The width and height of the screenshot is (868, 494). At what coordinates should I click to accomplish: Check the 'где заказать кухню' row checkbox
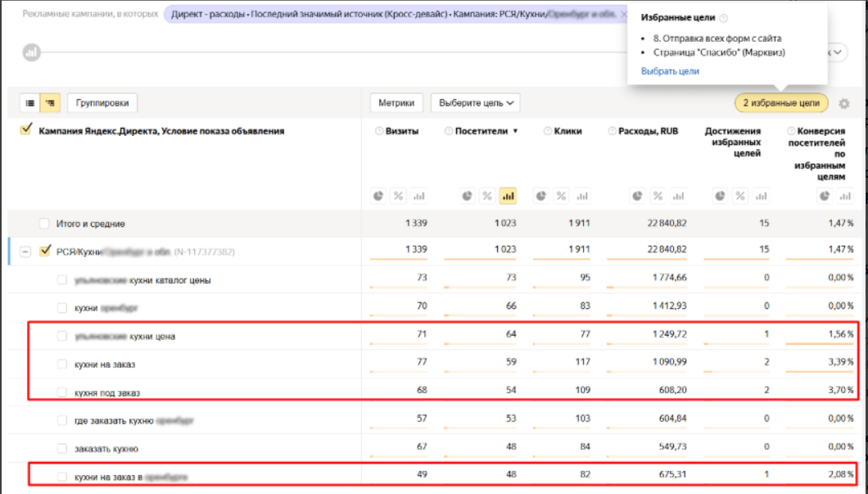click(62, 421)
